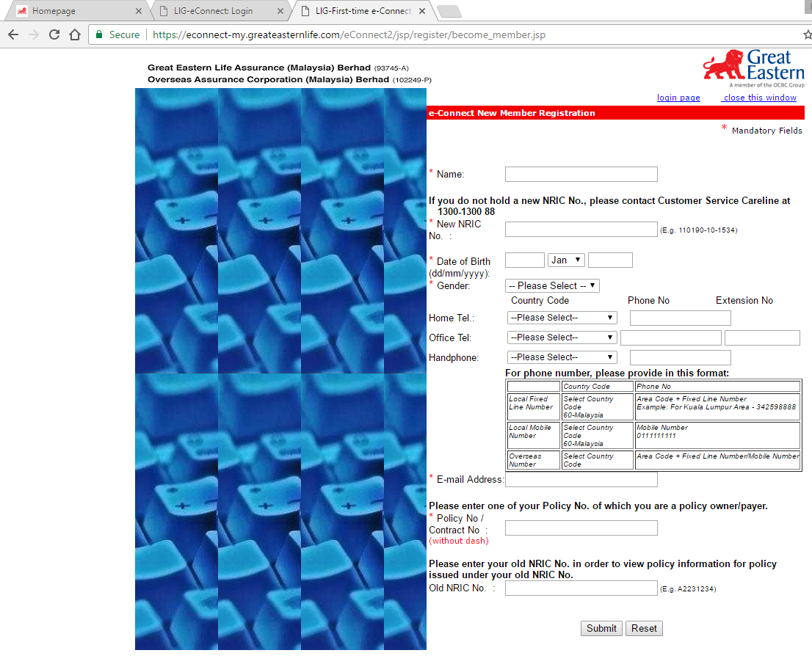
Task: Go to the browser home page
Action: pyautogui.click(x=75, y=34)
